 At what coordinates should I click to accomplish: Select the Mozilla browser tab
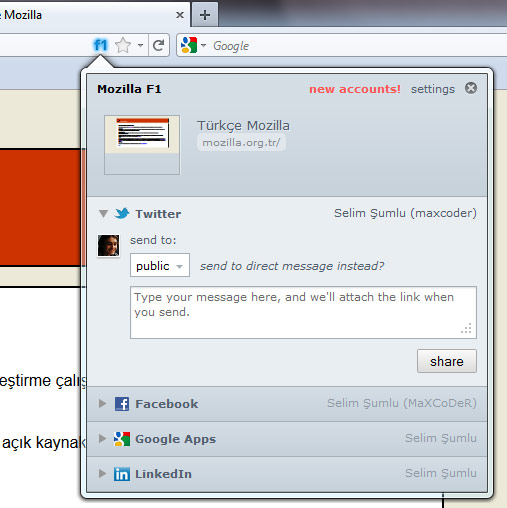[94, 15]
